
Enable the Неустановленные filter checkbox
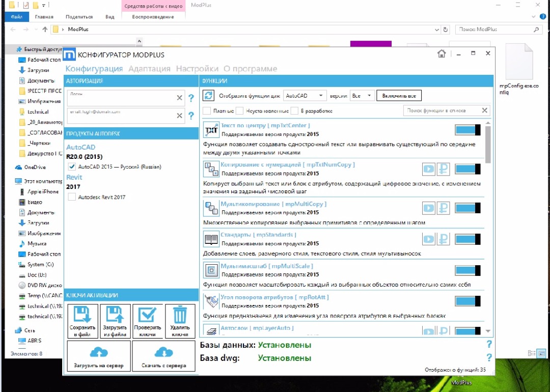coord(239,111)
